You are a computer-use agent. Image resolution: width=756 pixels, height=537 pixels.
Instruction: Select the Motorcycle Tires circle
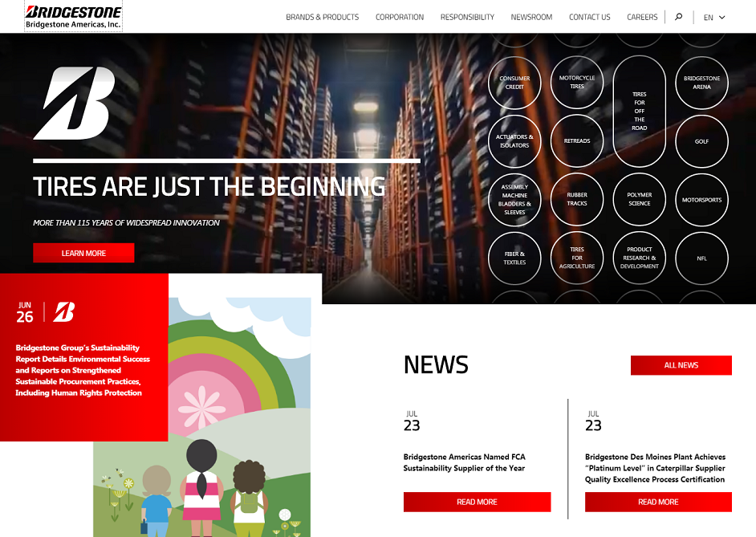click(x=577, y=82)
